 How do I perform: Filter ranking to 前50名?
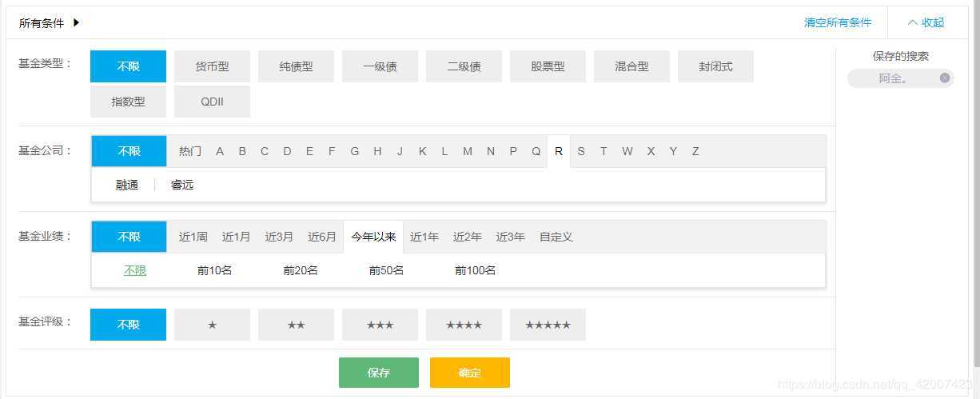point(386,270)
